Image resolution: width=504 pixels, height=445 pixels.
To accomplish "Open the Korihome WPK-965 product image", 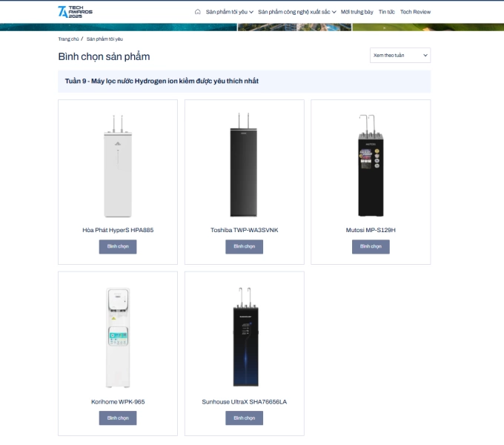I will 118,337.
